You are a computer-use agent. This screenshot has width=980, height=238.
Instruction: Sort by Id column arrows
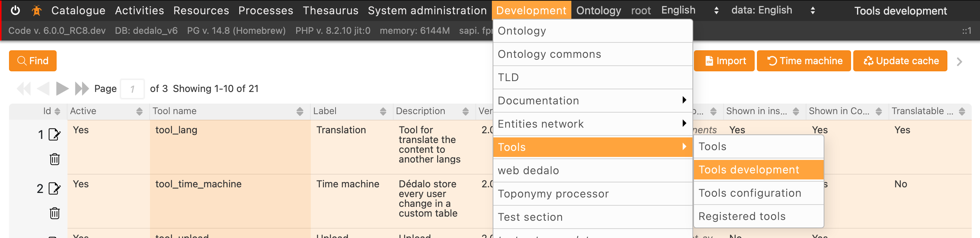point(57,111)
